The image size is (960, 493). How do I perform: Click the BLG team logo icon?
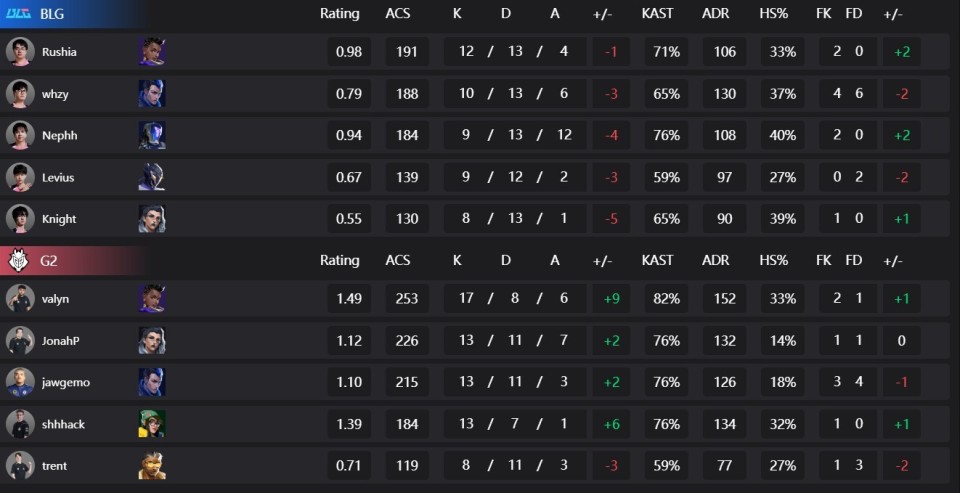18,14
